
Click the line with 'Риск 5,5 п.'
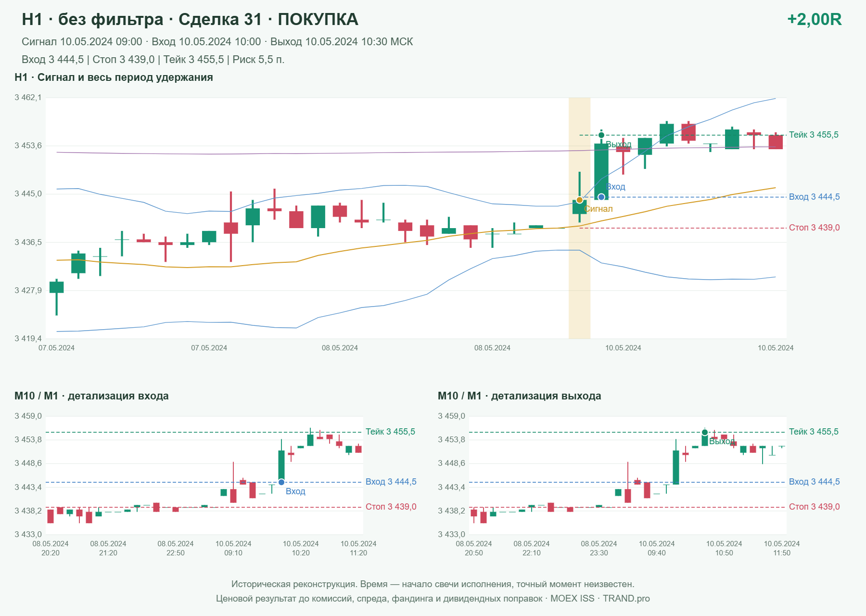pyautogui.click(x=153, y=60)
